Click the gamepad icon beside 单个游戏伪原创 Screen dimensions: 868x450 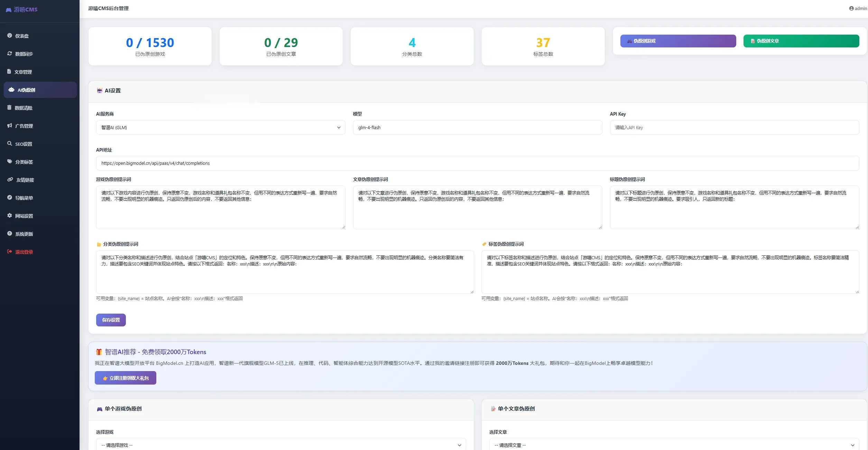pos(100,409)
